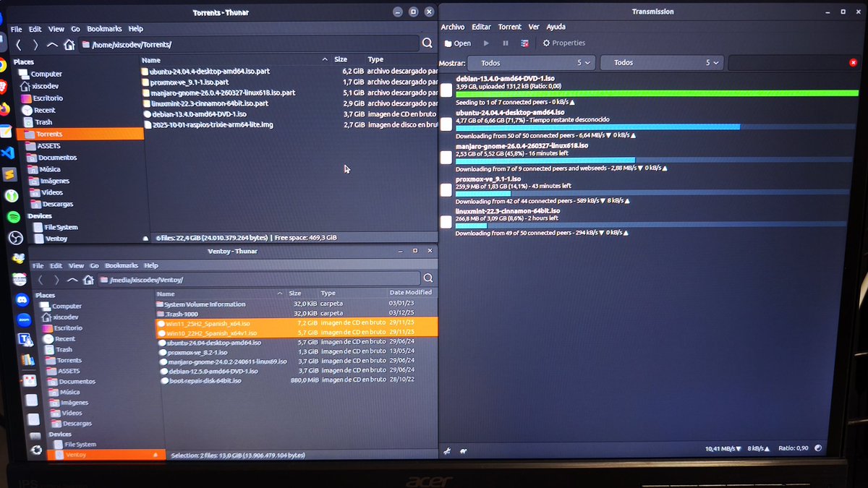Screen dimensions: 868x488
Task: Click the /home/xiscodev/Torrents/ path bar
Action: tap(248, 45)
